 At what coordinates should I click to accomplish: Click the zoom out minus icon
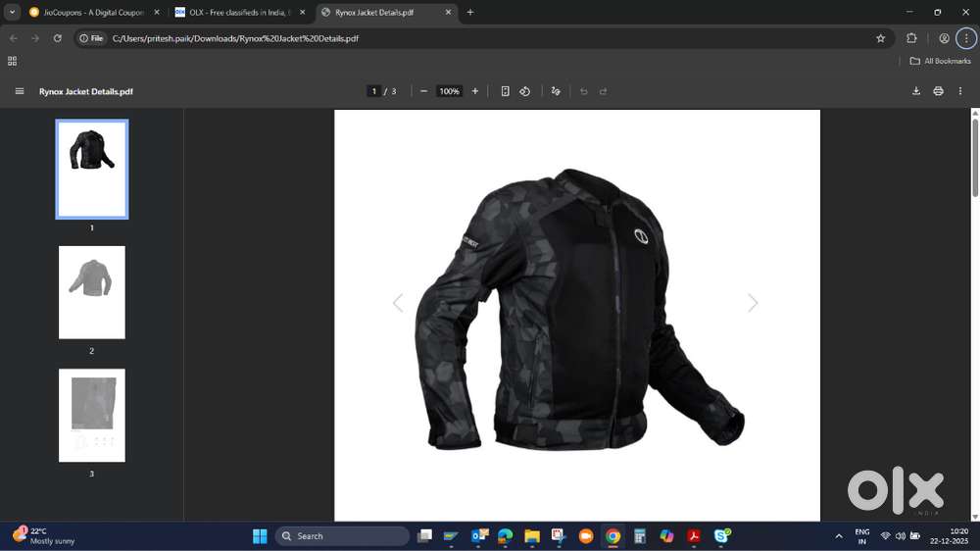423,91
